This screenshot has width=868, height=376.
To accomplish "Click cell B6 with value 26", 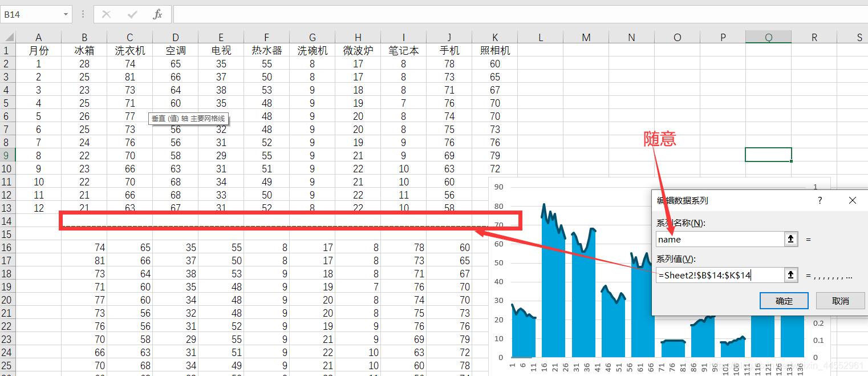I will click(x=84, y=116).
